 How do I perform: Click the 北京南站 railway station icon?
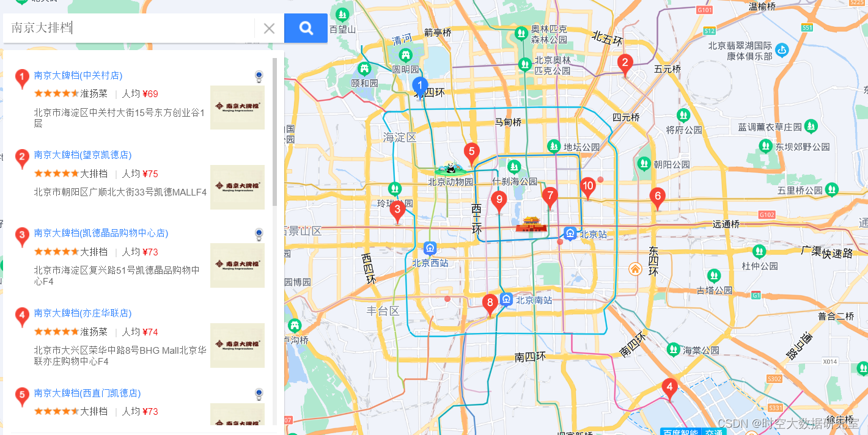[506, 299]
